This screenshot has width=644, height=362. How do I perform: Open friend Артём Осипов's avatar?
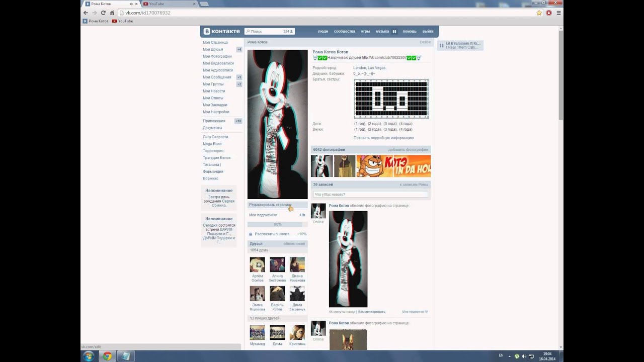coord(257,264)
